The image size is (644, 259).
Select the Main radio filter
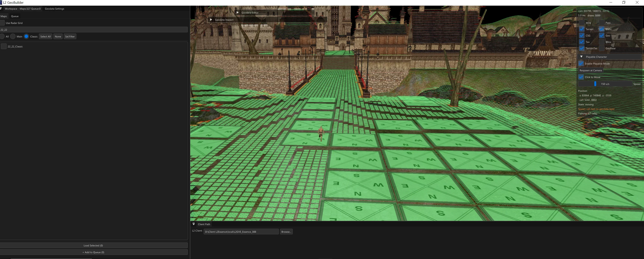(13, 36)
